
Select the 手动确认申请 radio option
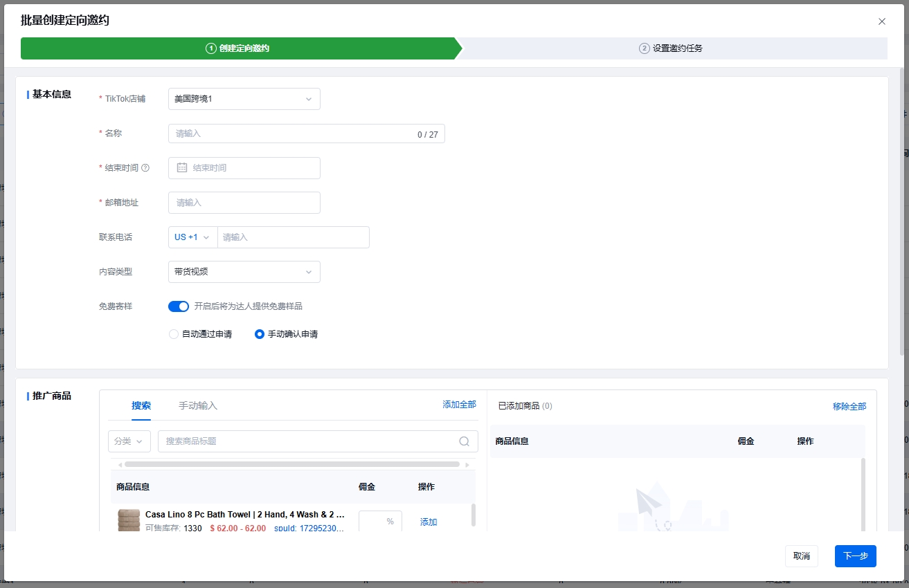pos(260,334)
